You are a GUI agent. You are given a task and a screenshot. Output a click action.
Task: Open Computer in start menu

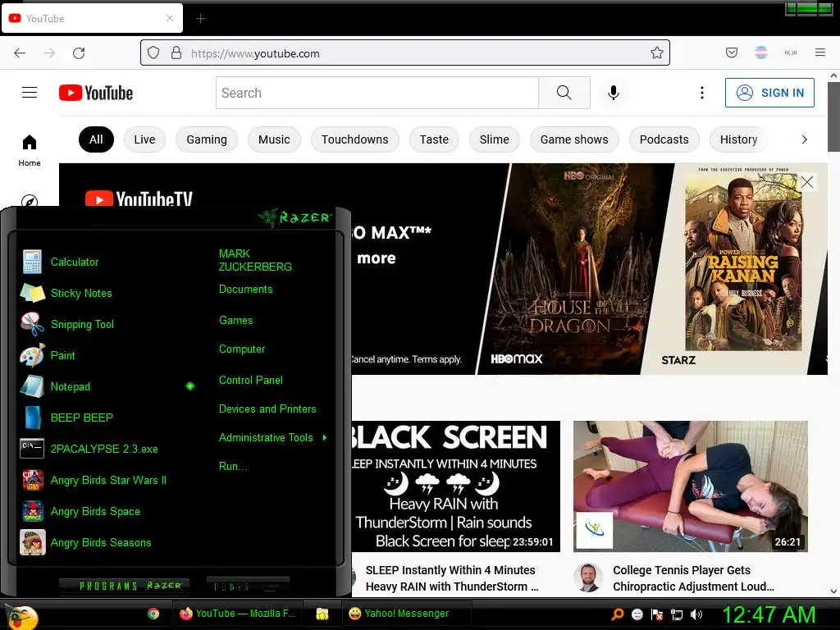(242, 349)
